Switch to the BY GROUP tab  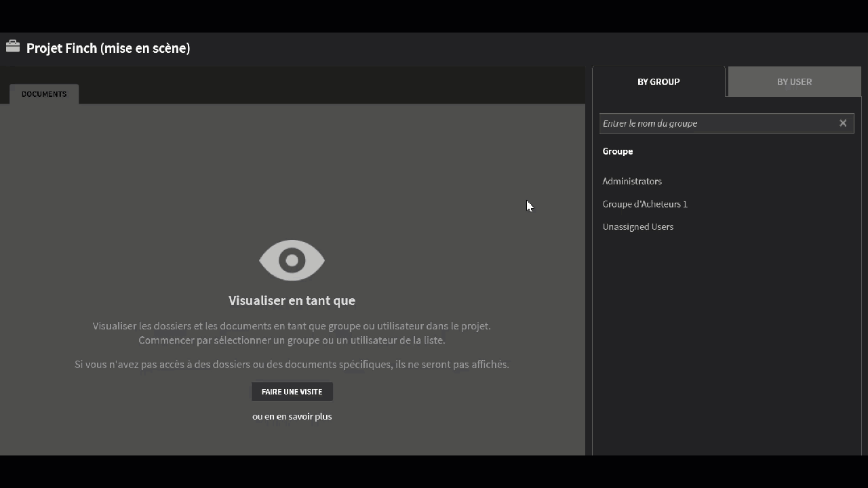pyautogui.click(x=658, y=81)
